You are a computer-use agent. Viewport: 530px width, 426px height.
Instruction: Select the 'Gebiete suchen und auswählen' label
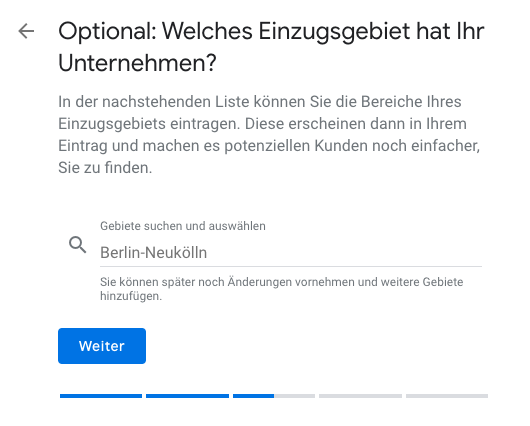(183, 226)
